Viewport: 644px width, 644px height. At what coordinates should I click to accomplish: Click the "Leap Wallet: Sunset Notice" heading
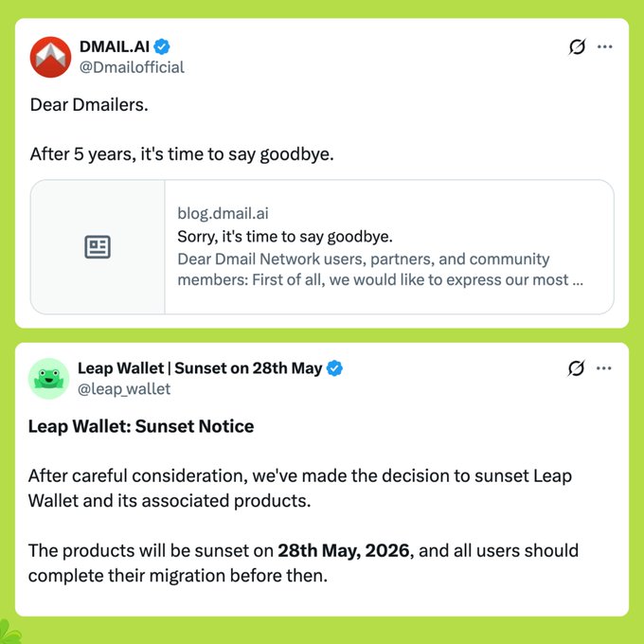click(x=141, y=426)
